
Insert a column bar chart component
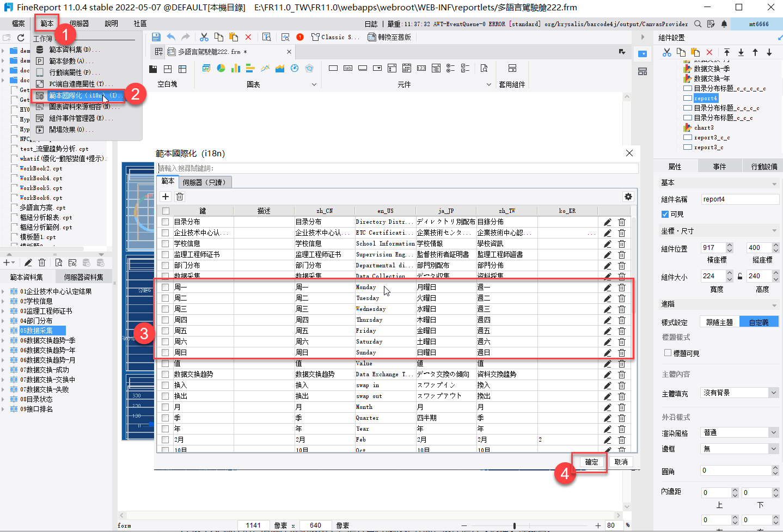pos(236,69)
